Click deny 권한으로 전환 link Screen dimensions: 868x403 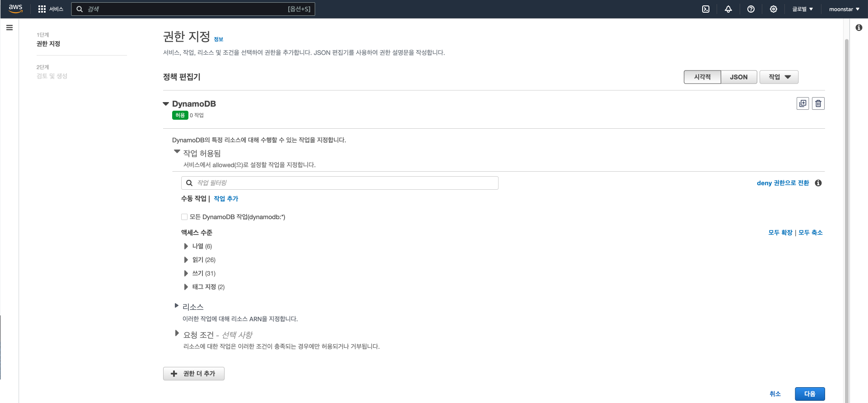point(783,183)
